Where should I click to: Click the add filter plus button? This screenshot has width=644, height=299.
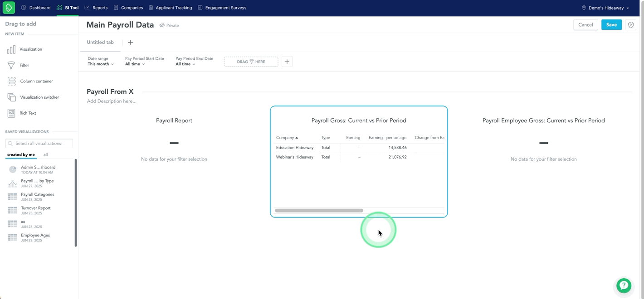(x=287, y=62)
